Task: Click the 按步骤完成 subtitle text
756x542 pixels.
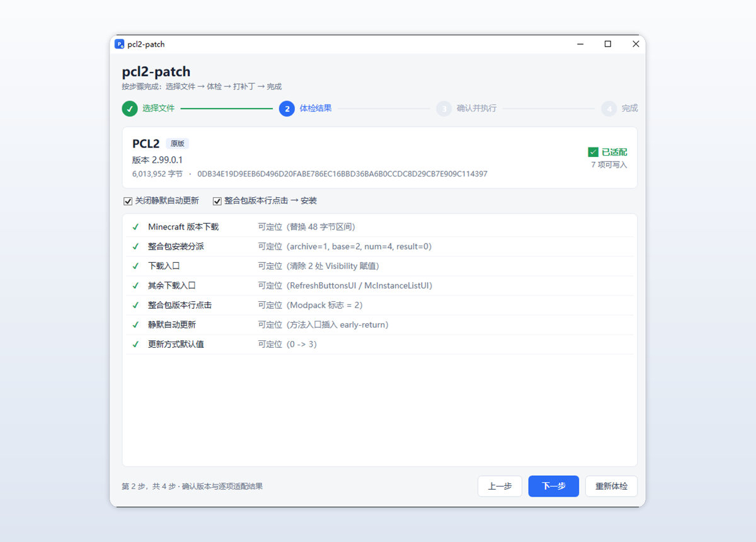Action: [202, 86]
